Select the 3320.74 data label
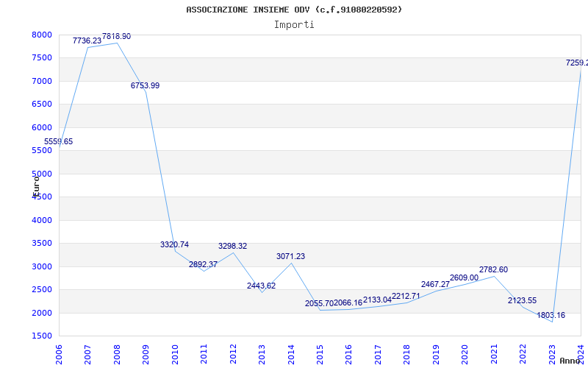The width and height of the screenshot is (588, 368). click(x=174, y=244)
